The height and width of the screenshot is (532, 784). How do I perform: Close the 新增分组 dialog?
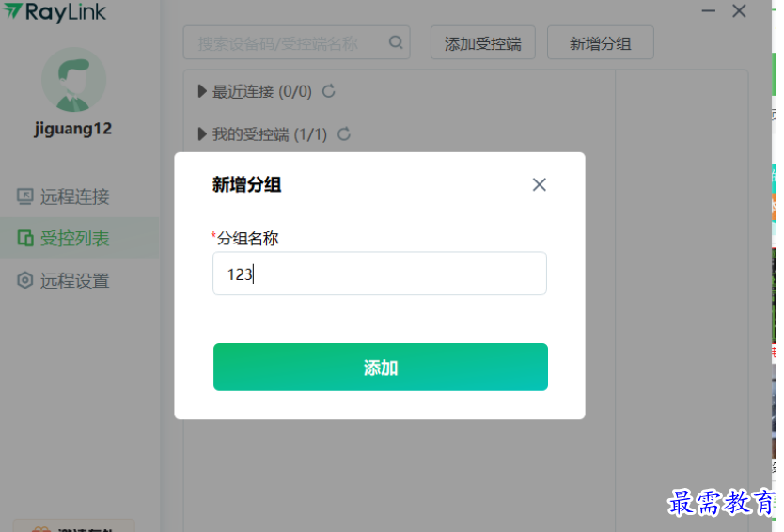tap(539, 184)
